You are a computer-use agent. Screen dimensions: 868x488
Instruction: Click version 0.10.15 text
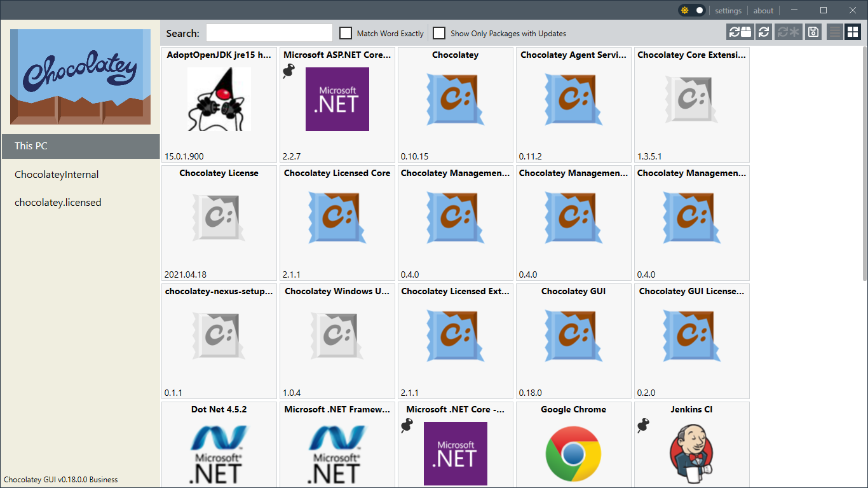coord(414,156)
